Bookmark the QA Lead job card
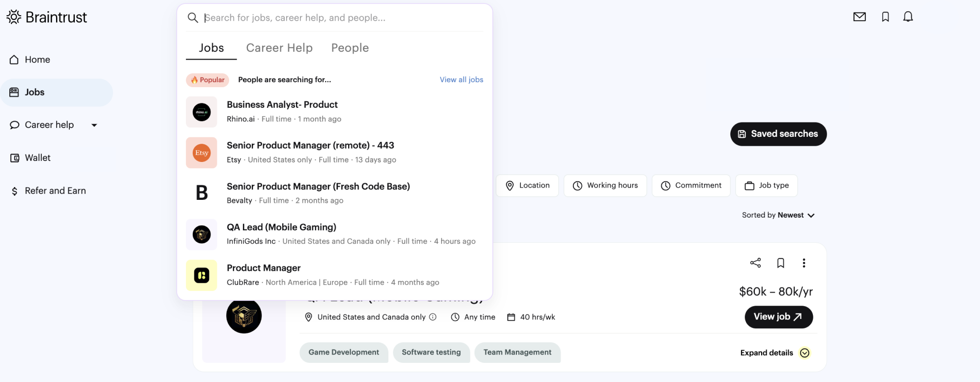The width and height of the screenshot is (980, 382). click(780, 263)
